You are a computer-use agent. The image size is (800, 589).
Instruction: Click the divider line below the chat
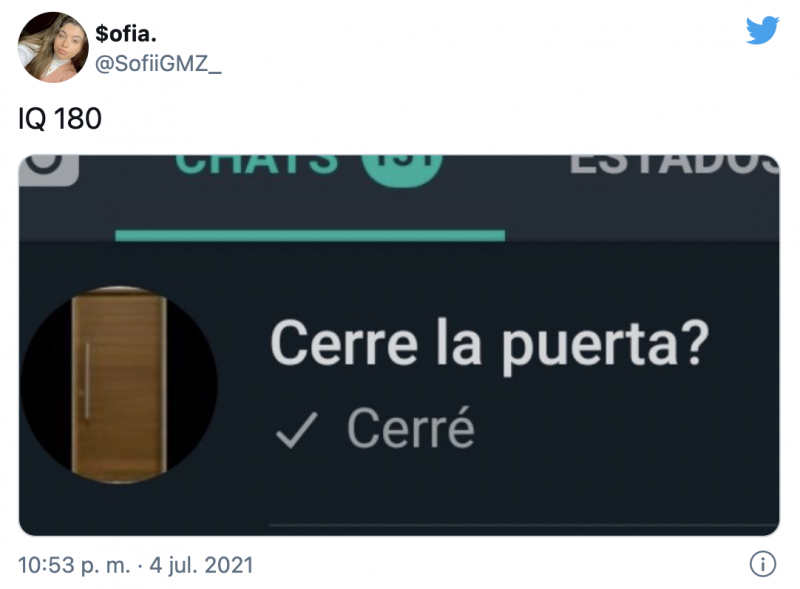523,524
